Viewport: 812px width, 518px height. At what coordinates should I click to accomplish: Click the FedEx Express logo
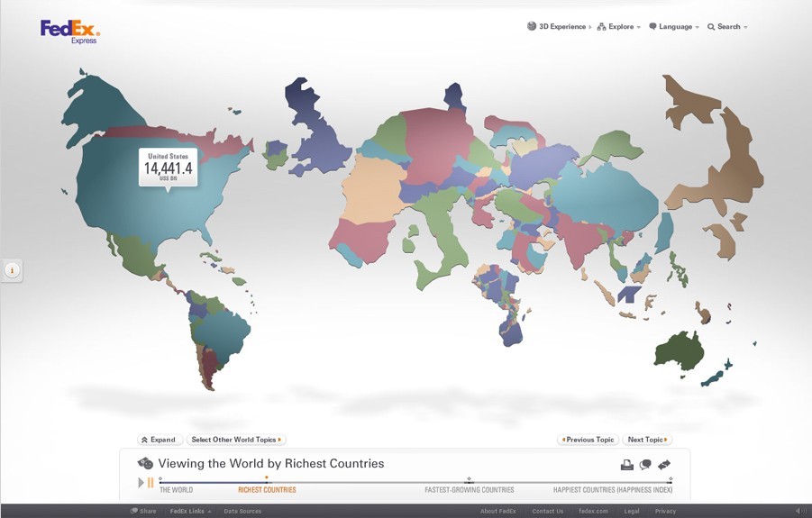click(69, 32)
